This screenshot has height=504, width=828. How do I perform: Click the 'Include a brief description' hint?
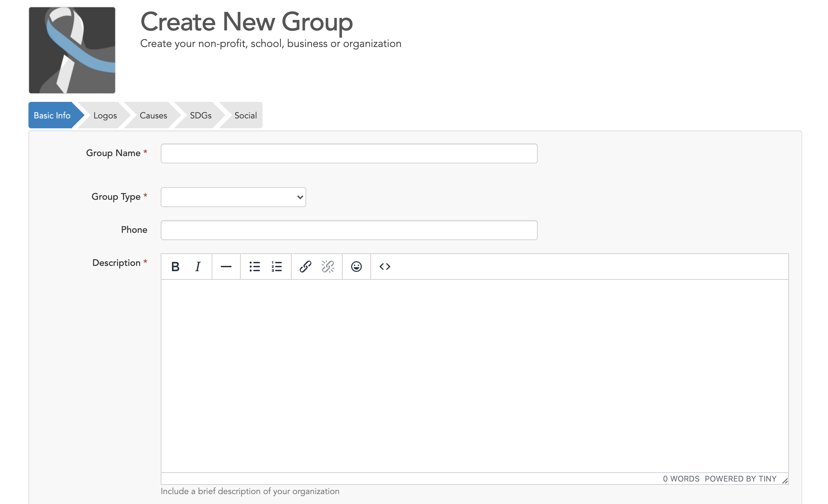tap(250, 491)
